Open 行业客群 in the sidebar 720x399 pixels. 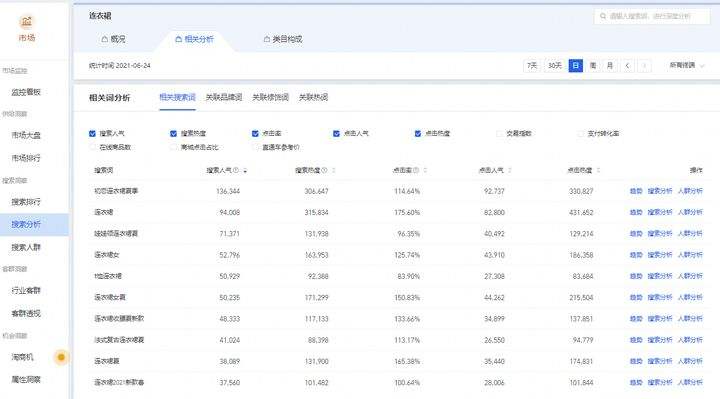click(x=26, y=291)
